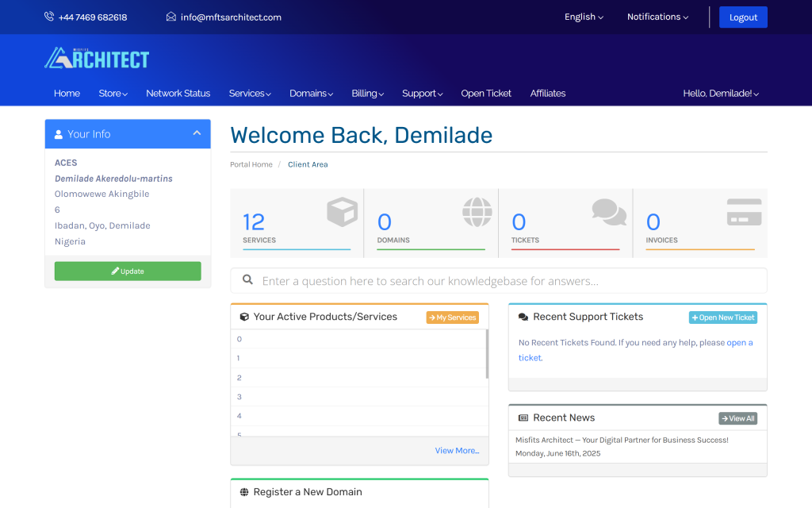
Task: Click the domains globe icon
Action: pos(477,212)
